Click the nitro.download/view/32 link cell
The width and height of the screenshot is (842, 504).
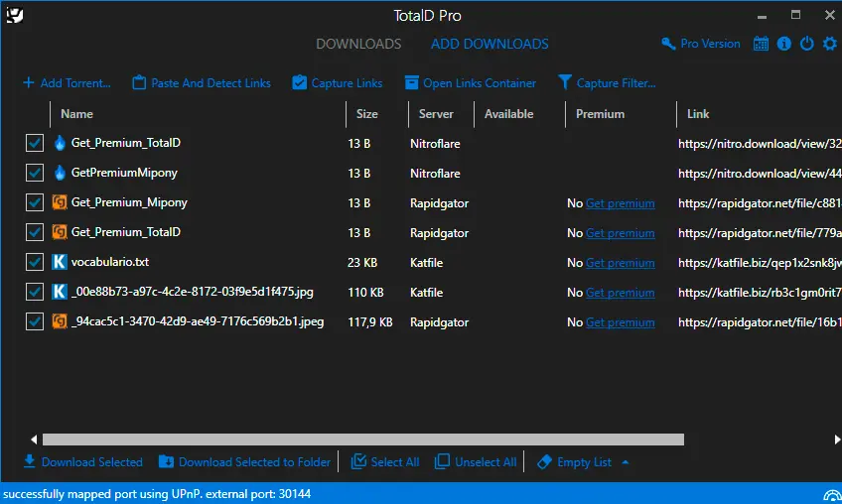[x=760, y=144]
